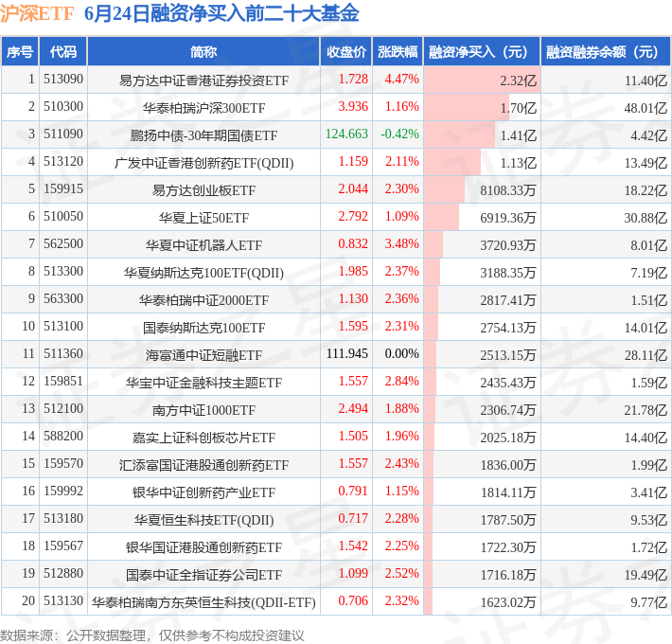The width and height of the screenshot is (672, 644).
Task: Select 国泰纳斯达克100ETF name
Action: [x=204, y=327]
